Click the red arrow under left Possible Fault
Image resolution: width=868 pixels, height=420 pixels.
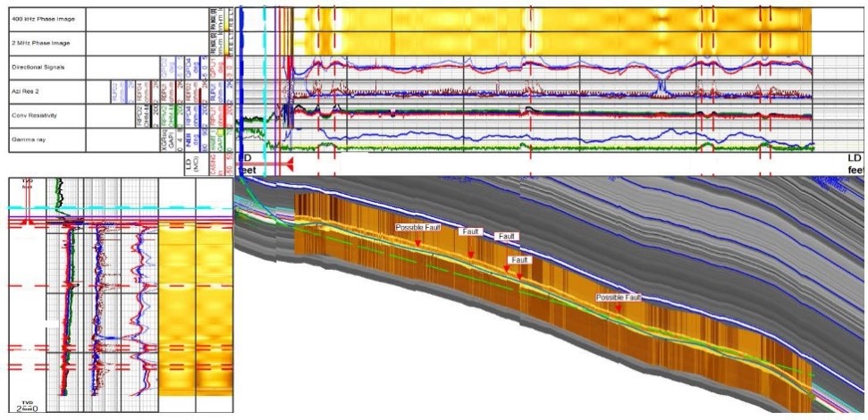point(417,243)
